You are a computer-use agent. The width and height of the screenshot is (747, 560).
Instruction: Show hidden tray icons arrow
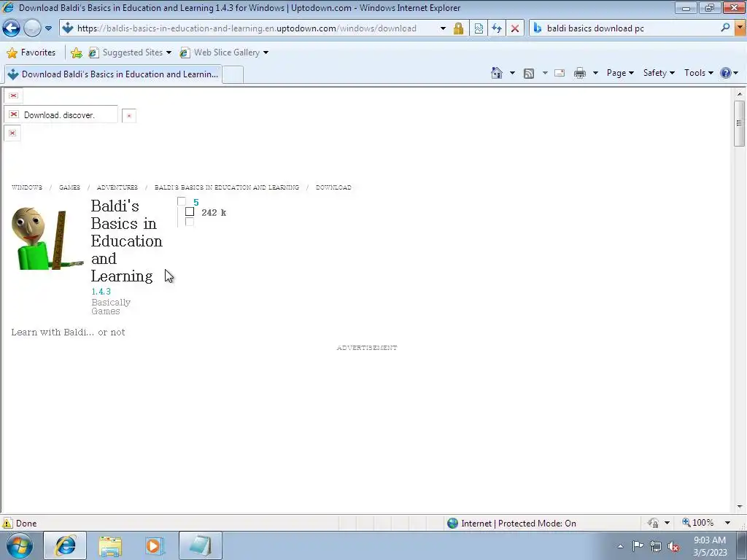(620, 546)
